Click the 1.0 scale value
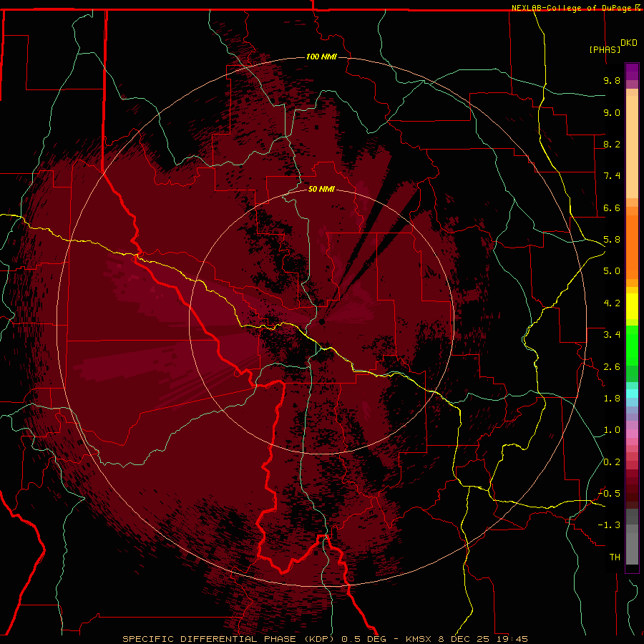 (612, 430)
